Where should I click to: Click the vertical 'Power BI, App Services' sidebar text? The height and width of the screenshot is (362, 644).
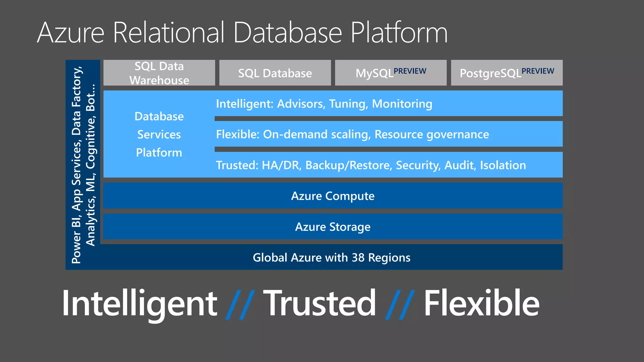coord(83,165)
